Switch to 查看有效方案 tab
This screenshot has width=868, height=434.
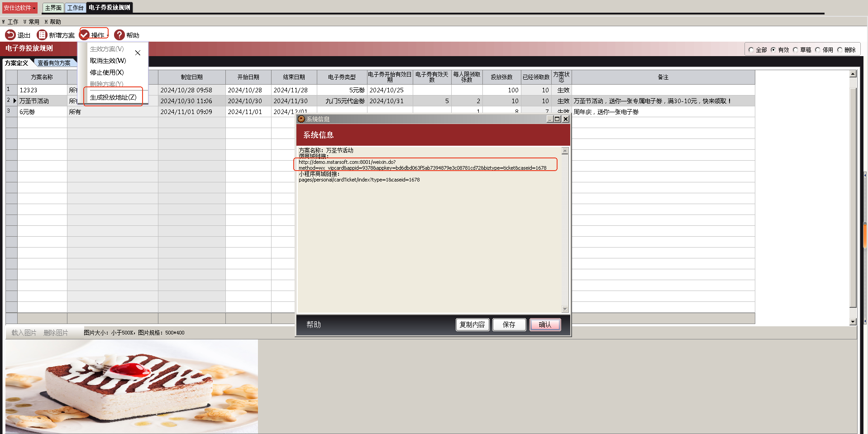tap(54, 63)
